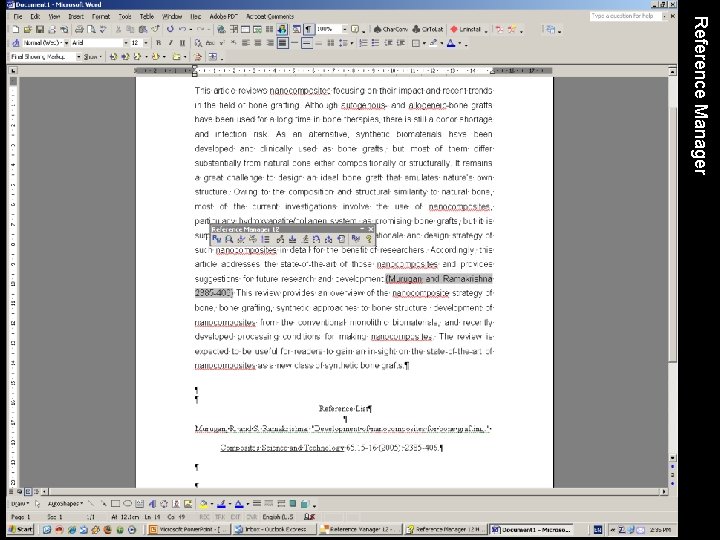The width and height of the screenshot is (720, 540).
Task: Click the Insert Table icon
Action: coord(246,29)
